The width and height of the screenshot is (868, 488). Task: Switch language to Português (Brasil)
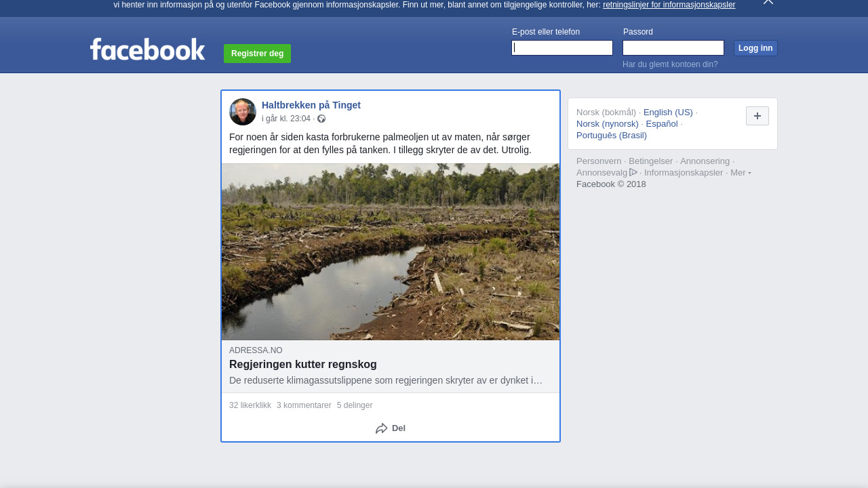point(612,136)
